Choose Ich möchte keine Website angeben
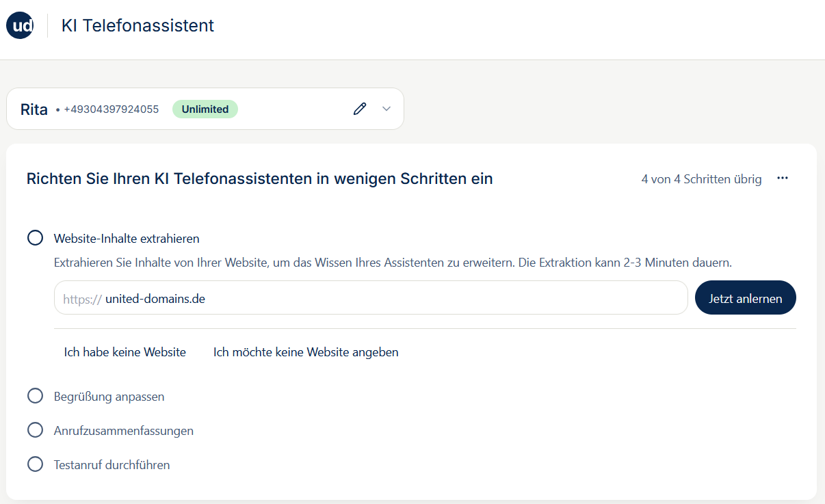The height and width of the screenshot is (504, 825). [306, 352]
